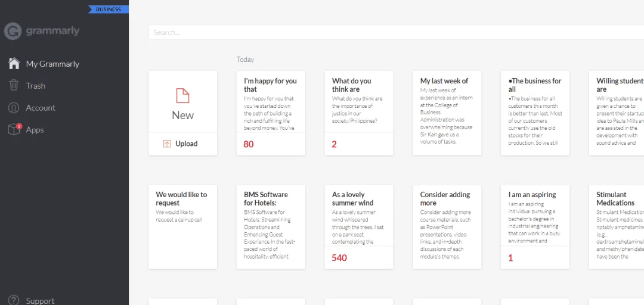This screenshot has height=305, width=644.
Task: Click the Account profile icon
Action: (x=14, y=108)
